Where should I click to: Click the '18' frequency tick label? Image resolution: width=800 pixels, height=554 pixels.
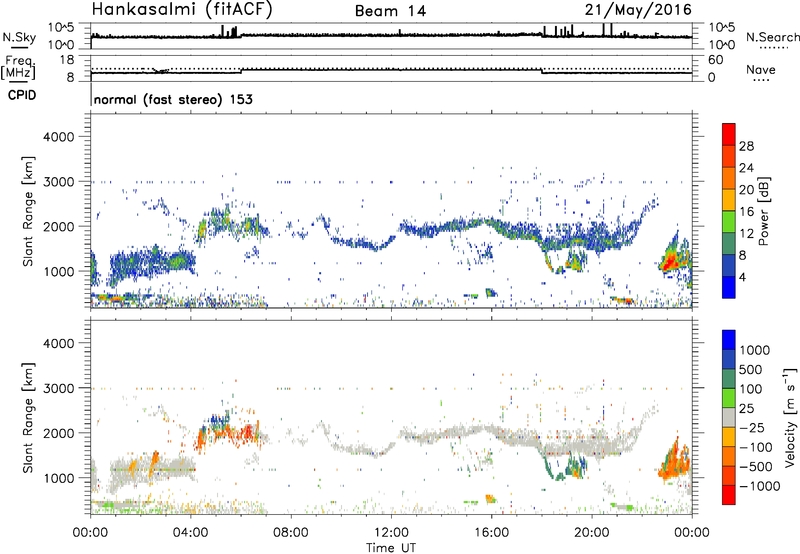[66, 60]
